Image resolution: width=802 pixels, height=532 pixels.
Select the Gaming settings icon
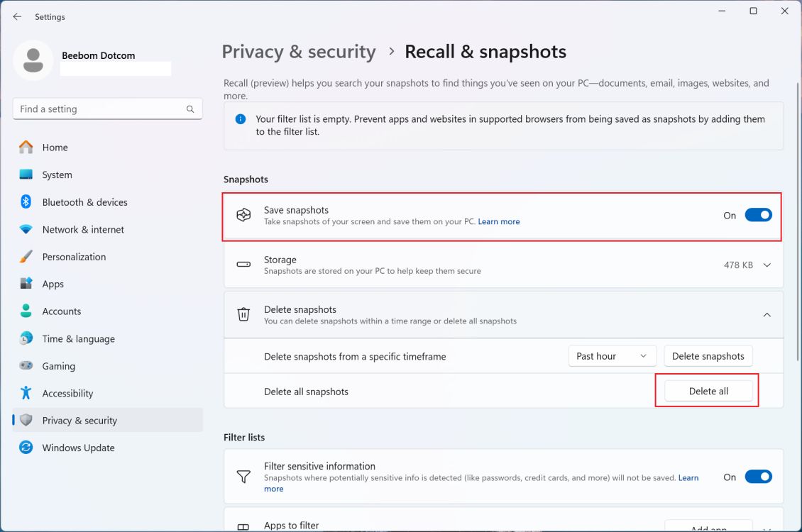60,365
